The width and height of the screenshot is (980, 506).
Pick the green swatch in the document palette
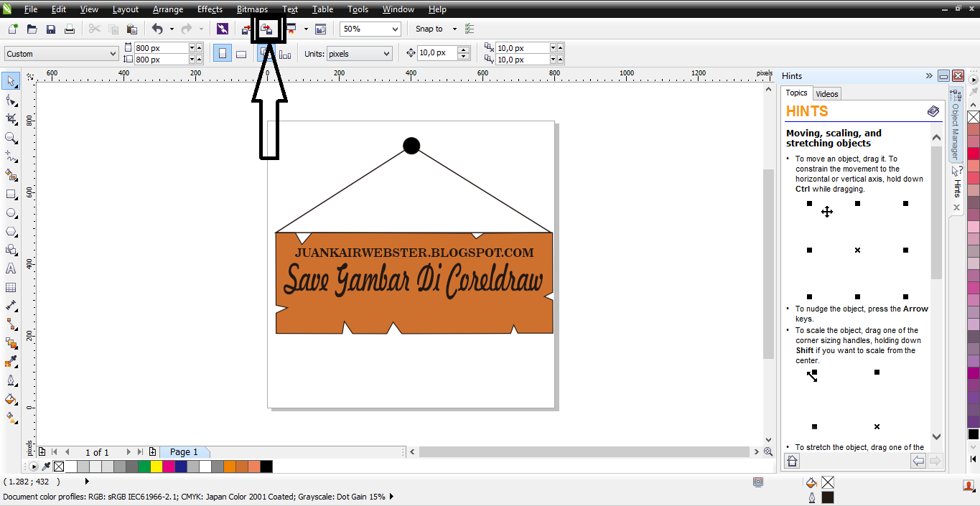[144, 467]
